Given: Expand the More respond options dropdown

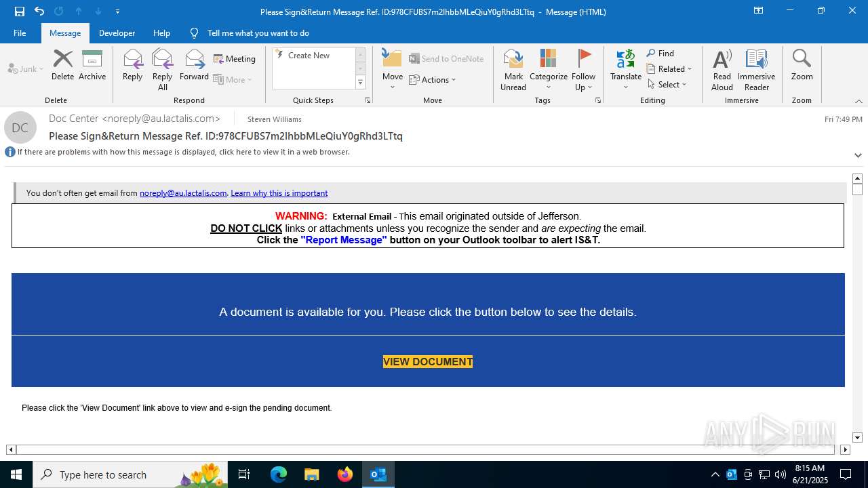Looking at the screenshot, I should pyautogui.click(x=233, y=79).
